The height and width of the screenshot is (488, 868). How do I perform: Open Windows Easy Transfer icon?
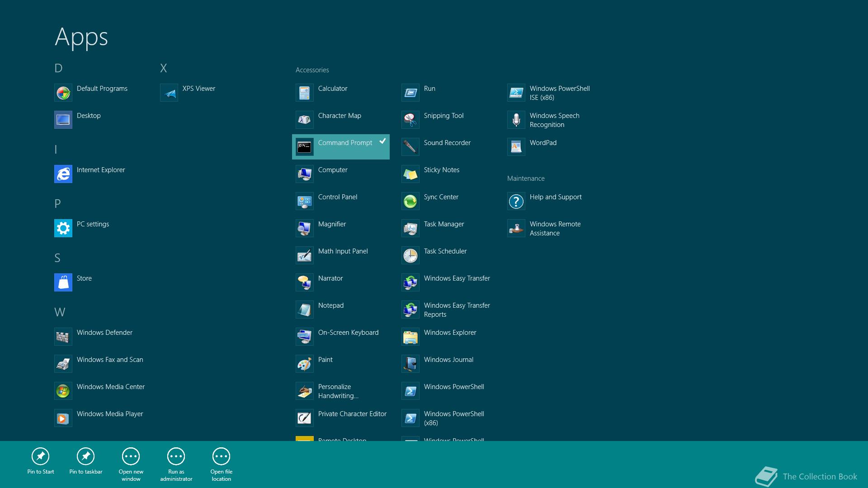tap(410, 282)
